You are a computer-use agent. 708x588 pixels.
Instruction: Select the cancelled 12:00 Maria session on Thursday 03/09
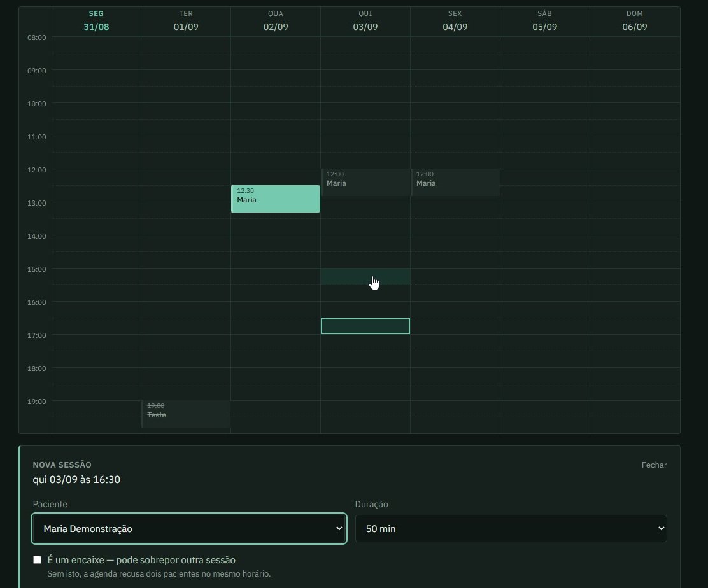click(x=365, y=182)
